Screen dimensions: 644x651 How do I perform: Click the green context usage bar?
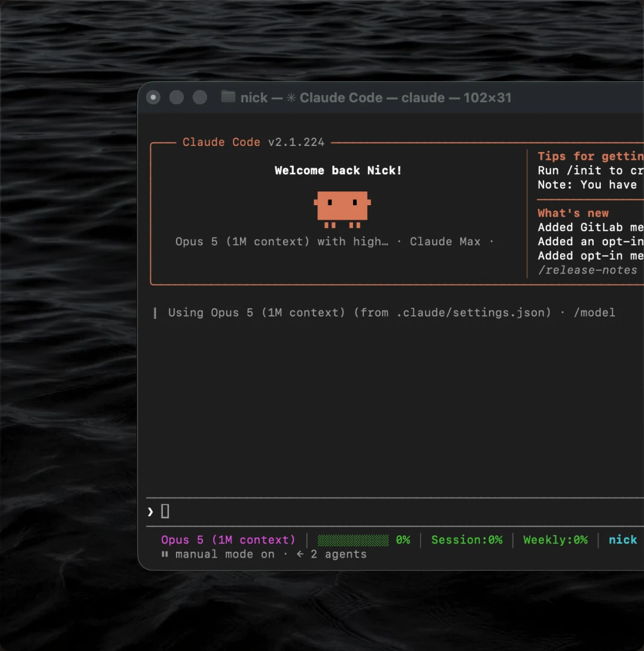click(353, 540)
